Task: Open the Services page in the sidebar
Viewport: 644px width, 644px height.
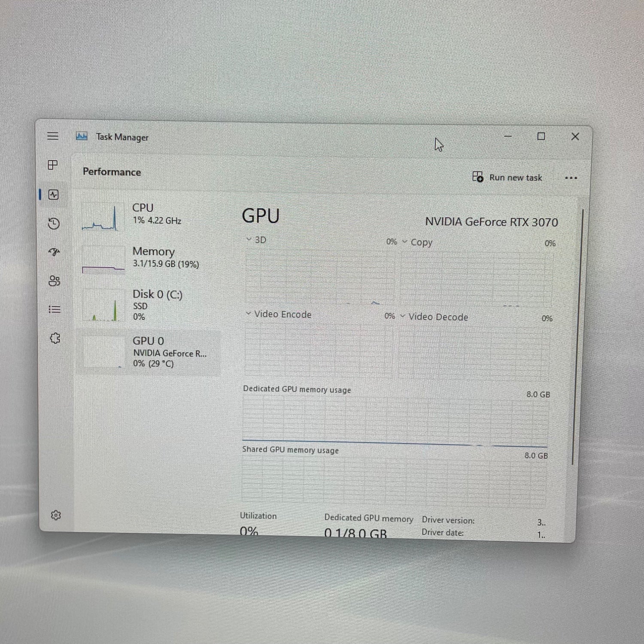Action: pos(55,339)
